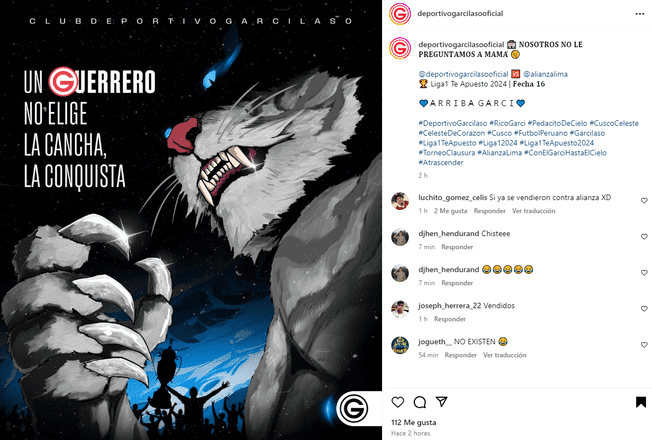The image size is (652, 440).
Task: Like jogueth__'s comment heart
Action: pyautogui.click(x=644, y=345)
